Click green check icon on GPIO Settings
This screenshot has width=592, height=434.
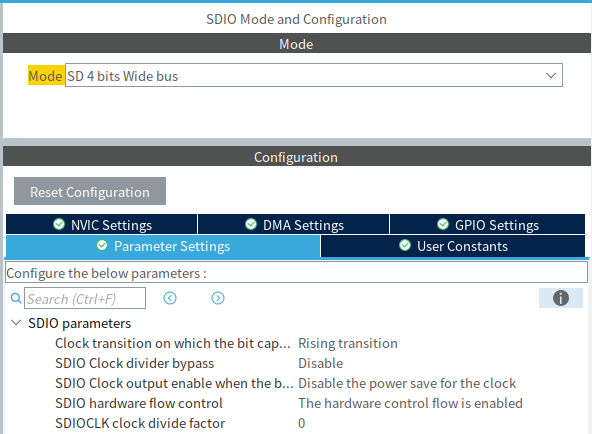(x=443, y=224)
